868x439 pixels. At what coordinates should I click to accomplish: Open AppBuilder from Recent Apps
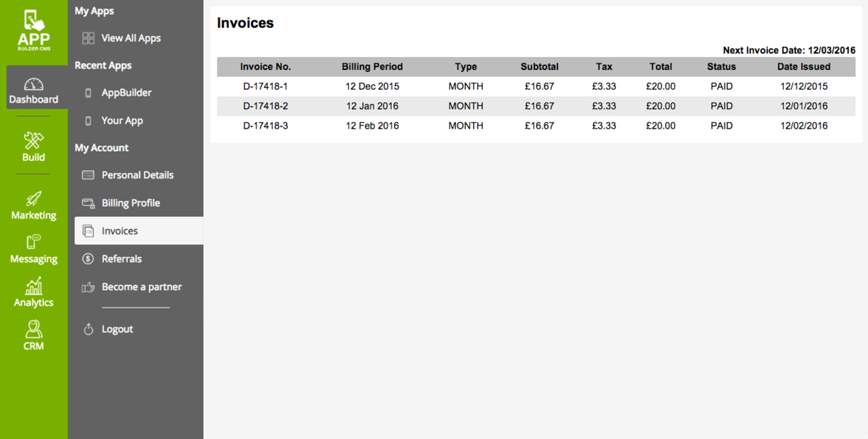[x=126, y=93]
